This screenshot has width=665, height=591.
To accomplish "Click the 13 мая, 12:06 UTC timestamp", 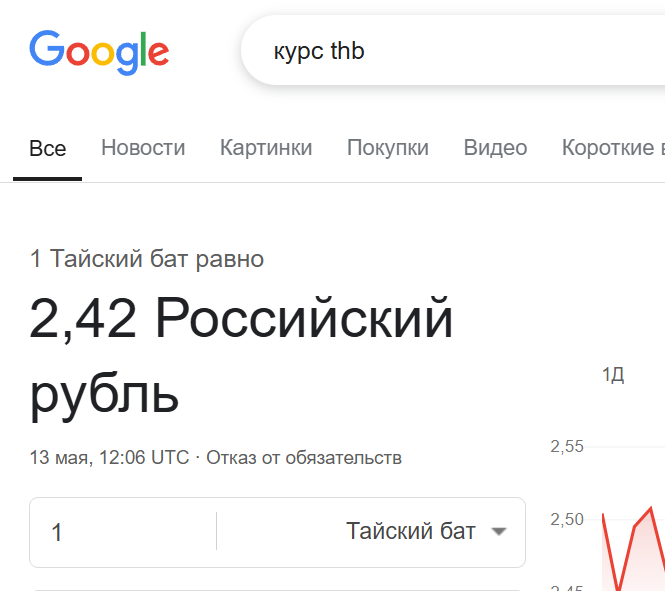I will coord(109,458).
